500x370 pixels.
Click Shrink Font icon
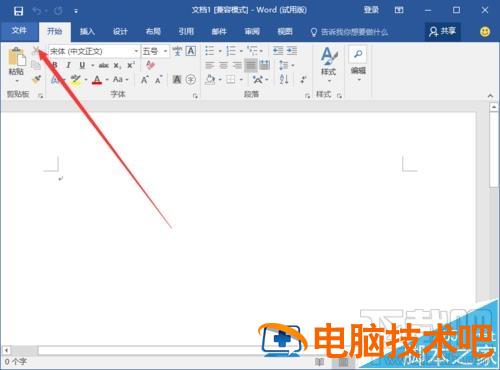point(158,80)
